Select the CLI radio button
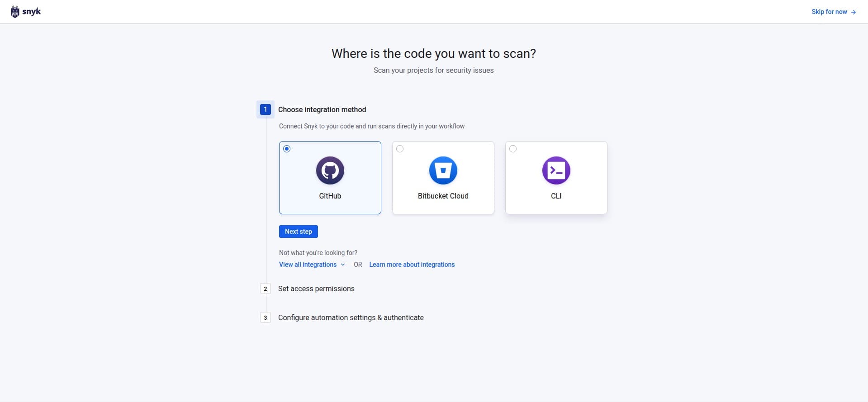 [x=513, y=149]
